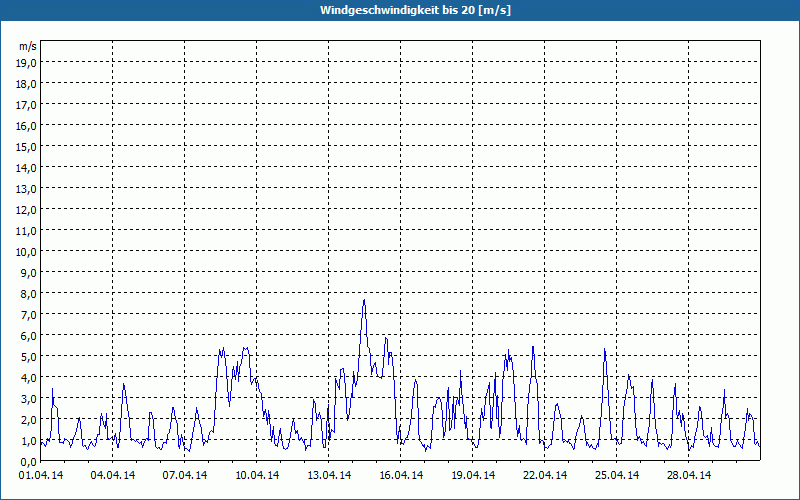Click the y-axis label '9,0'
Image resolution: width=800 pixels, height=500 pixels.
pyautogui.click(x=29, y=273)
